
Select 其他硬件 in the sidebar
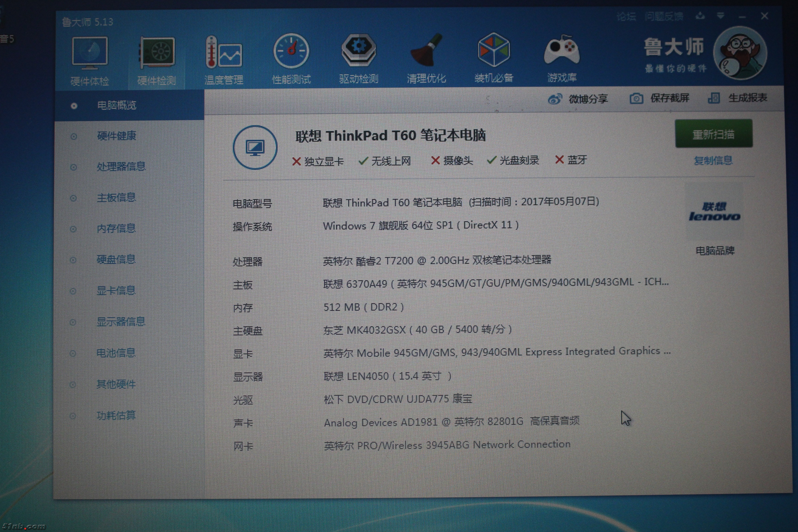click(116, 384)
